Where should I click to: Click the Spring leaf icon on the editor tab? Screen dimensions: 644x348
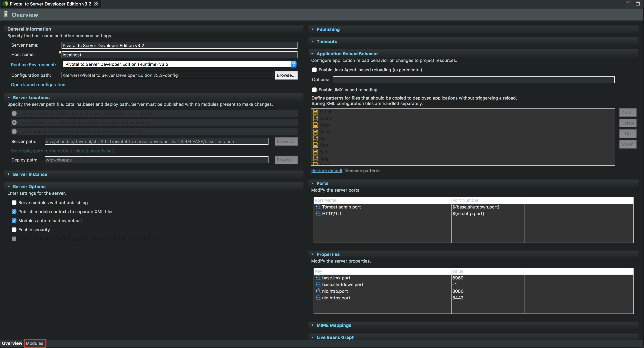point(5,4)
